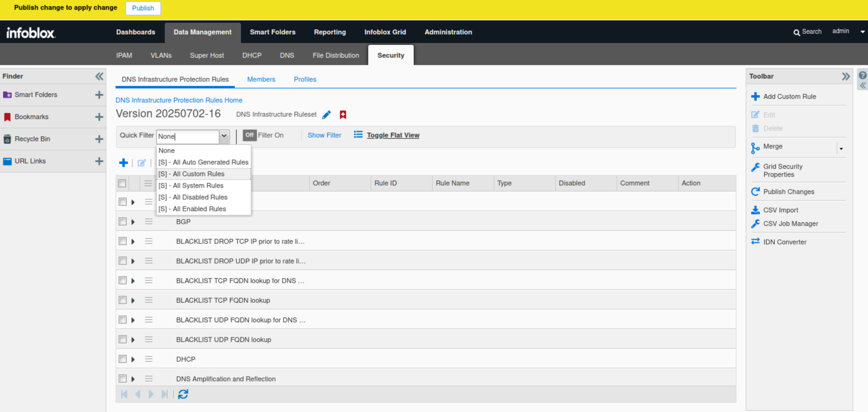Choose All System Rules from Quick Filter
This screenshot has height=412, width=868.
coord(204,186)
